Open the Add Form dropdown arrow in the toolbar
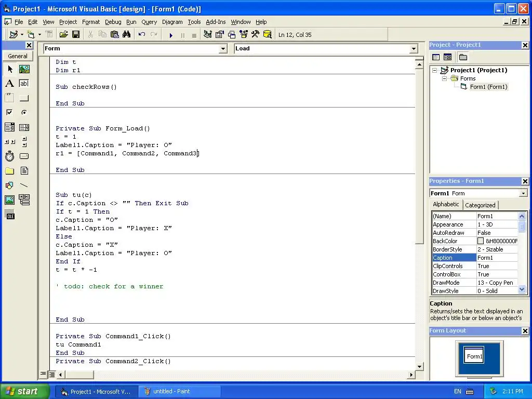The width and height of the screenshot is (532, 399). pyautogui.click(x=39, y=35)
